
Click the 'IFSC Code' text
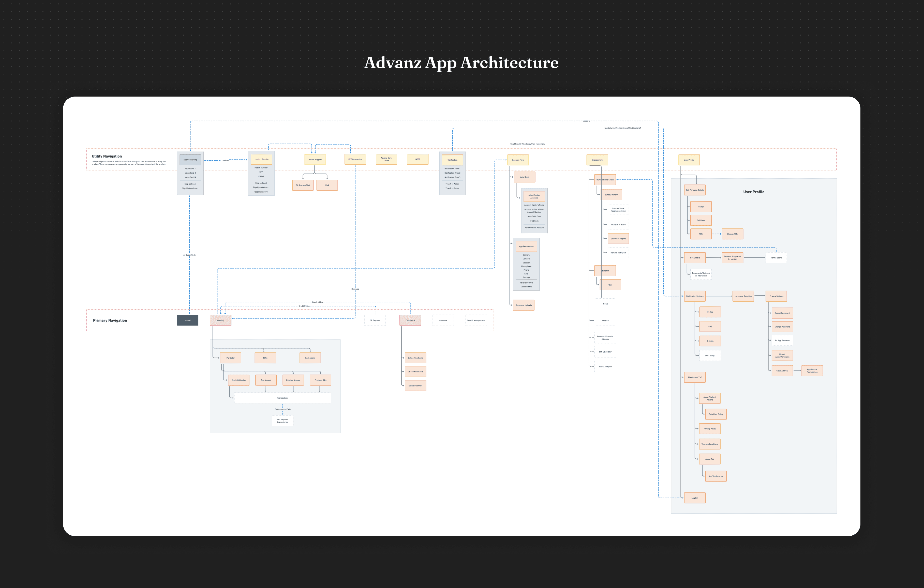[x=534, y=221]
